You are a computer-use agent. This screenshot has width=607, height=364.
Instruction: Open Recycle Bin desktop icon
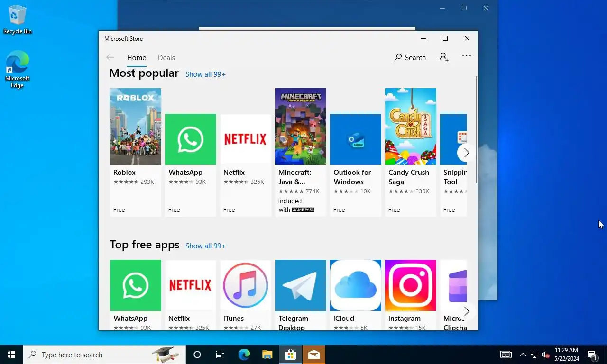pyautogui.click(x=18, y=19)
